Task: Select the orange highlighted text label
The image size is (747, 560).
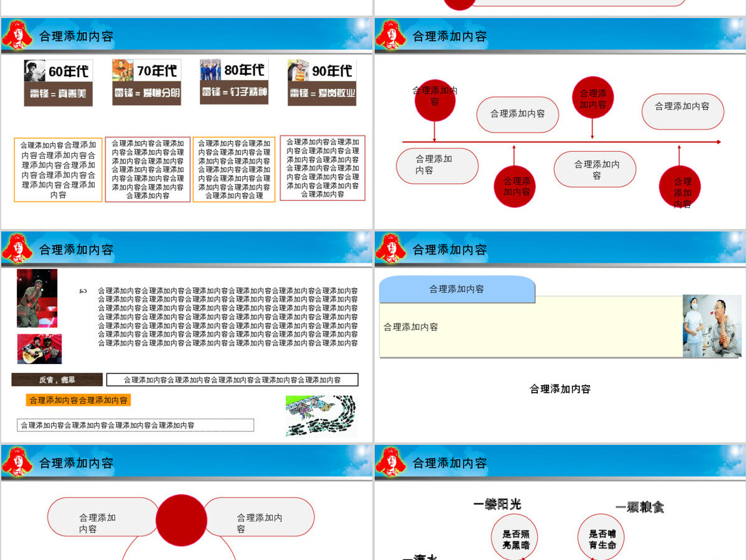Action: tap(78, 400)
